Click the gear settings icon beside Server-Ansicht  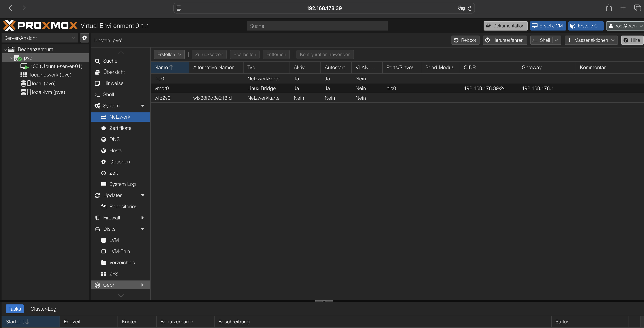point(84,38)
